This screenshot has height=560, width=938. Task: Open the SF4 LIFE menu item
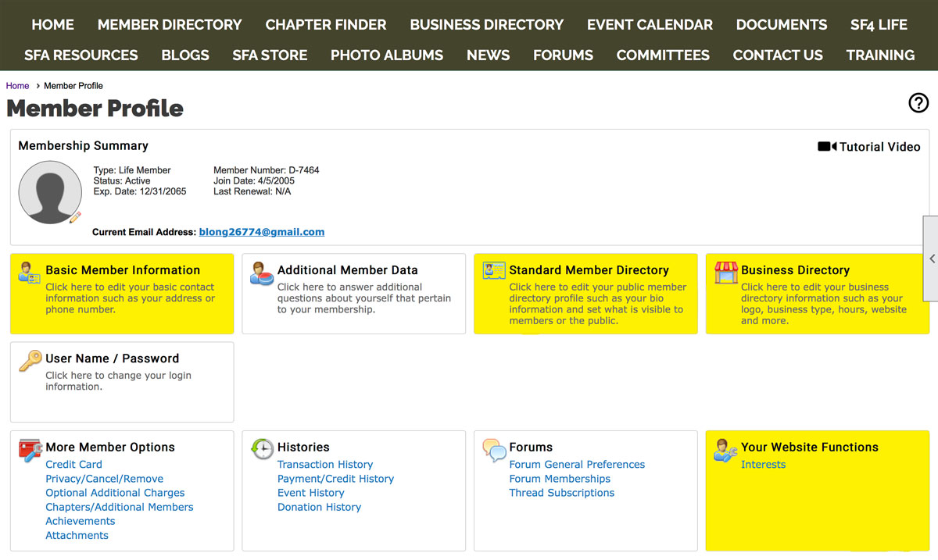pyautogui.click(x=879, y=25)
